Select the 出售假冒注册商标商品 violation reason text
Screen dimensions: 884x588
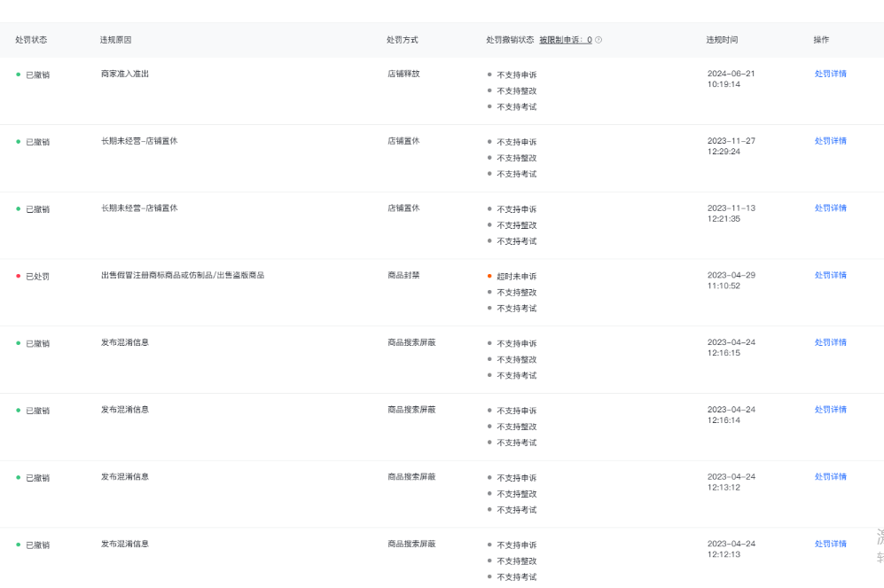click(182, 276)
